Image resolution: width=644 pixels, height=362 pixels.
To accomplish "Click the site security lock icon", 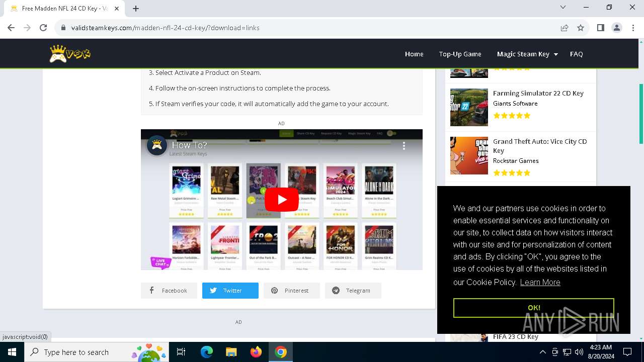I will [63, 28].
